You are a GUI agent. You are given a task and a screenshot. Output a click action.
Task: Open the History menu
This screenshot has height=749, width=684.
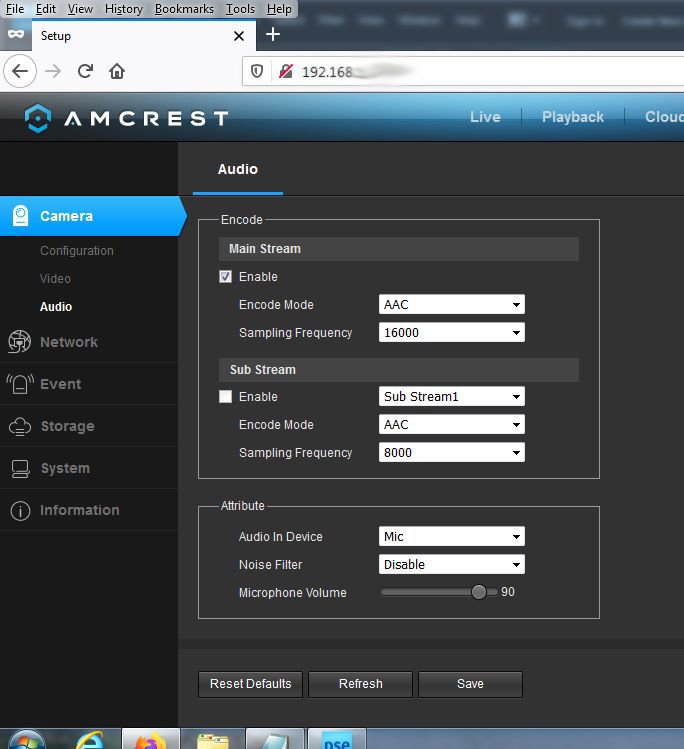click(124, 9)
